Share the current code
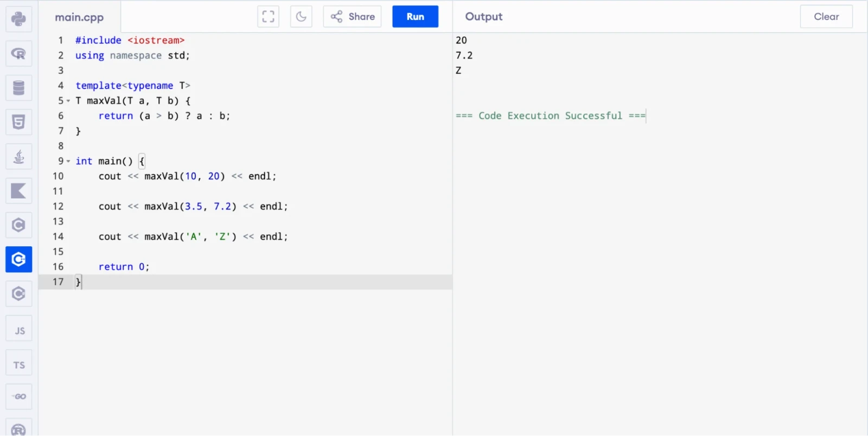Viewport: 868px width, 436px height. [x=353, y=16]
